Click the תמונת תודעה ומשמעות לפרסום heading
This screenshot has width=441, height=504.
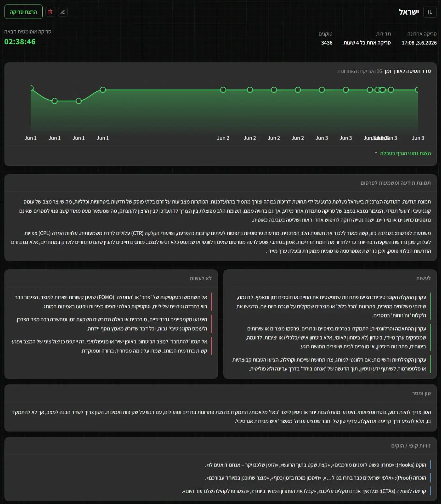395,183
